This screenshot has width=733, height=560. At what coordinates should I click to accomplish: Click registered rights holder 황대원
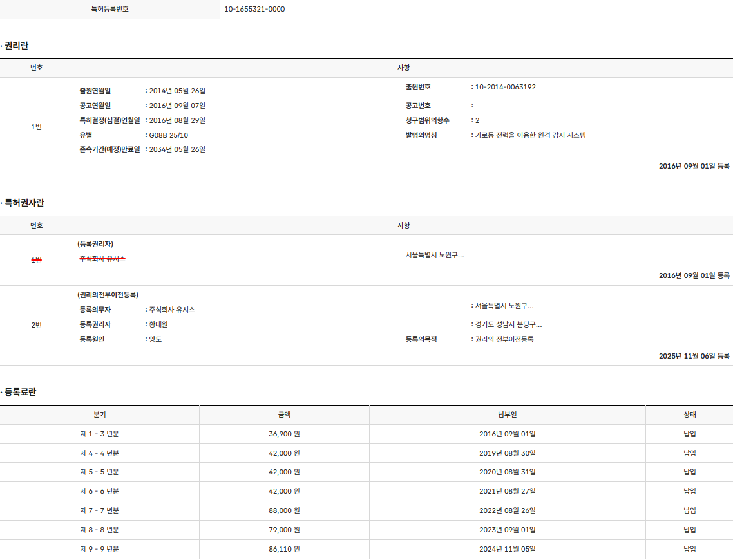click(158, 324)
